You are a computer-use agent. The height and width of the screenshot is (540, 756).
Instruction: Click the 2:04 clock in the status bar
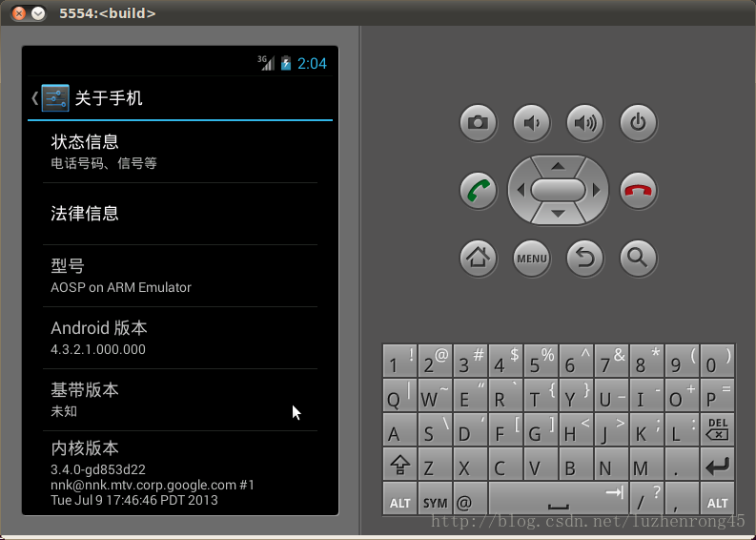pyautogui.click(x=312, y=63)
